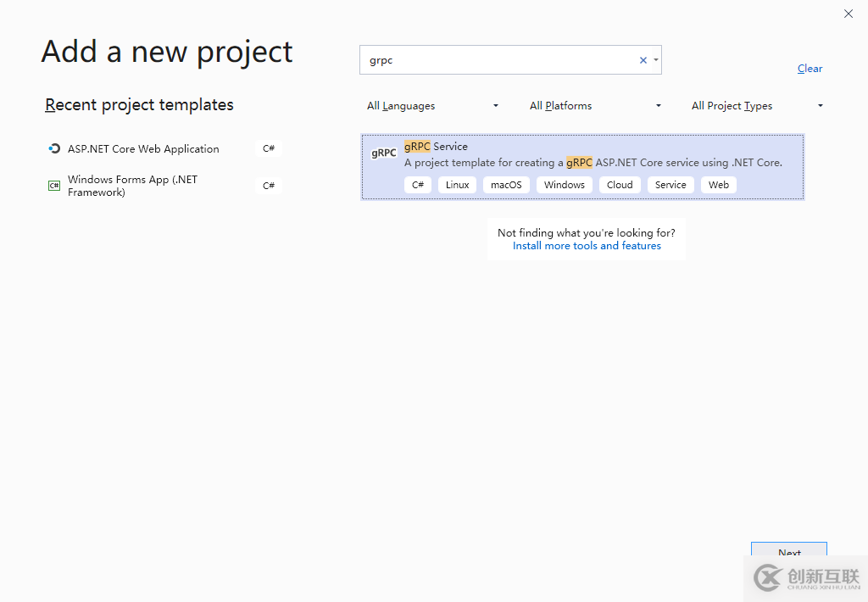
Task: Click the Clear filters link
Action: coord(810,69)
